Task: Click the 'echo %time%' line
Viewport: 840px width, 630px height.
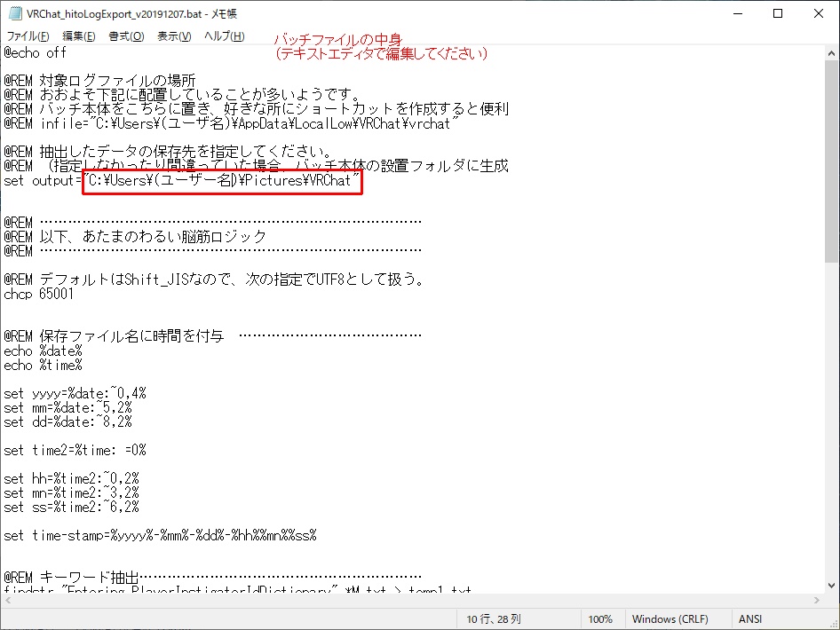Action: point(43,366)
